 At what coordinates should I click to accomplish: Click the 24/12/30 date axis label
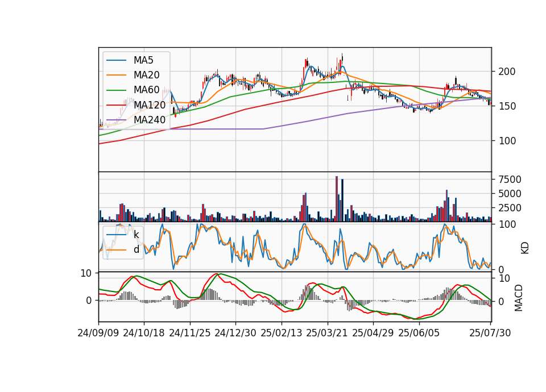(x=235, y=333)
